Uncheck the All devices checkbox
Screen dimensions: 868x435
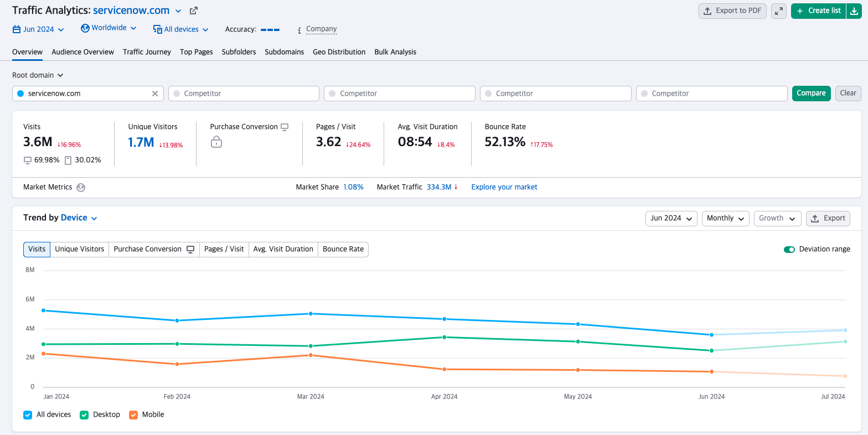tap(28, 415)
